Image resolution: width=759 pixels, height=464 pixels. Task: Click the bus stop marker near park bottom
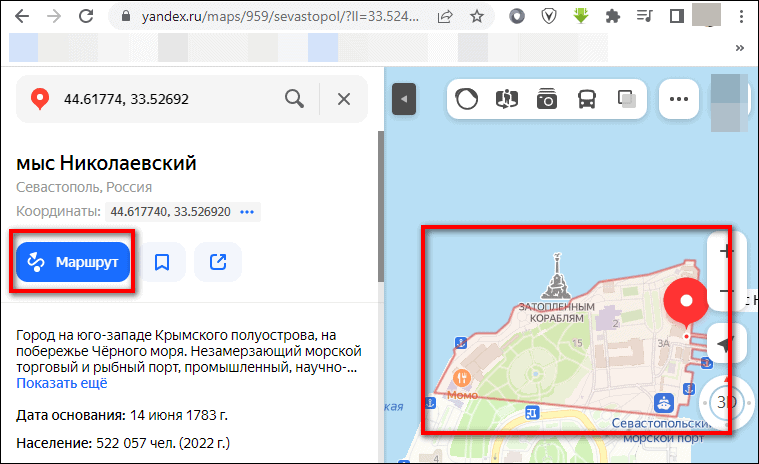531,413
